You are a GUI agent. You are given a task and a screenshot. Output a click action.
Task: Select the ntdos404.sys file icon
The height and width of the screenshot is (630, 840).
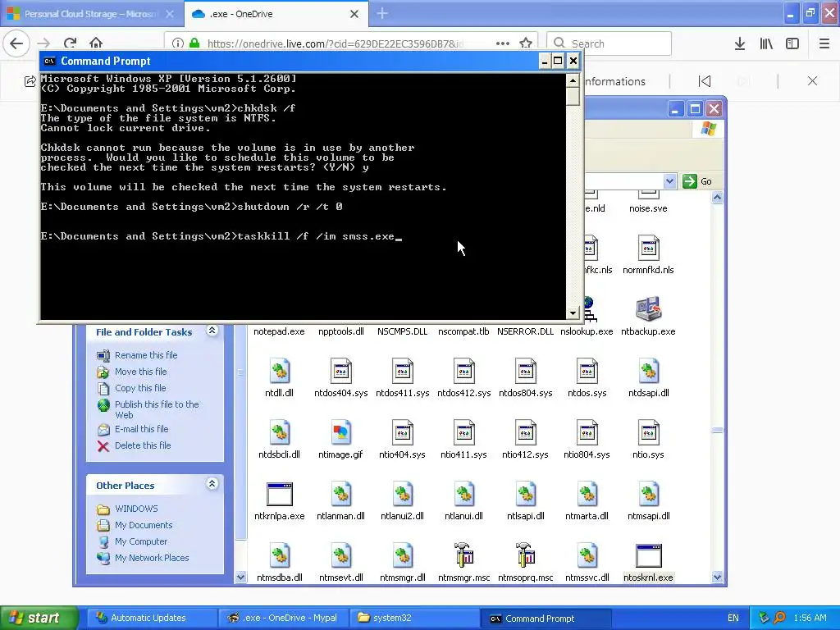point(340,372)
